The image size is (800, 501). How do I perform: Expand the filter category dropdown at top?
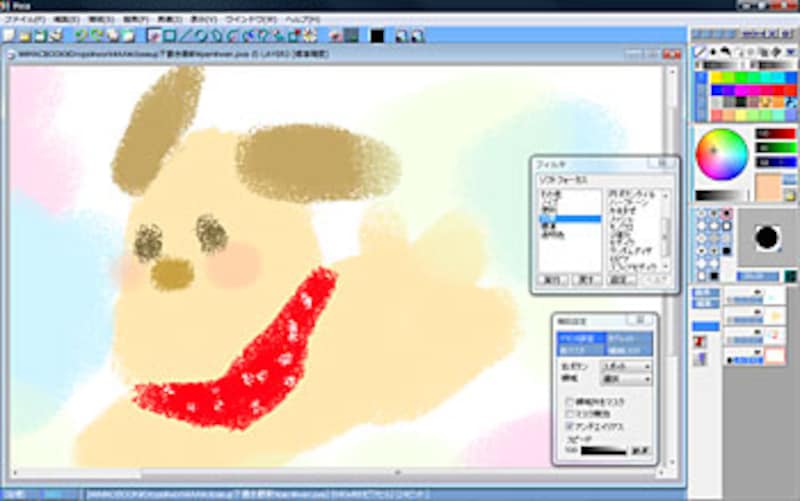pyautogui.click(x=602, y=179)
